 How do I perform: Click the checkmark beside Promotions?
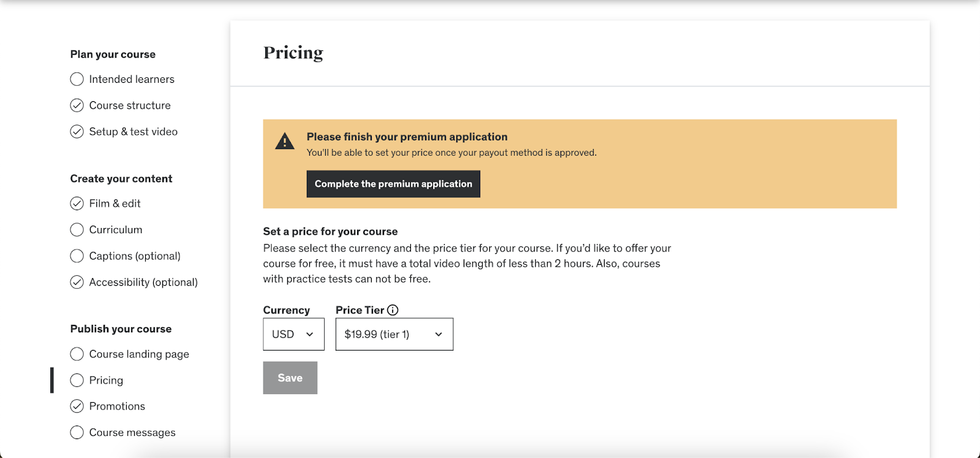tap(77, 406)
